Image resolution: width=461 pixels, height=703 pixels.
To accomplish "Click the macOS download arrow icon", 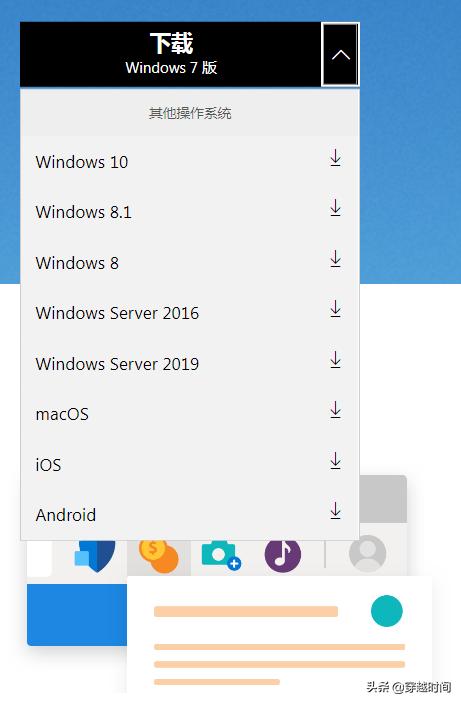I will point(335,410).
